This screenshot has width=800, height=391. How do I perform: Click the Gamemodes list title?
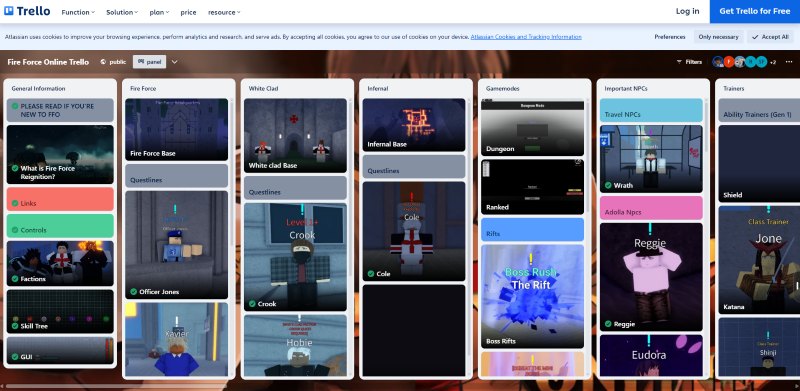coord(503,88)
